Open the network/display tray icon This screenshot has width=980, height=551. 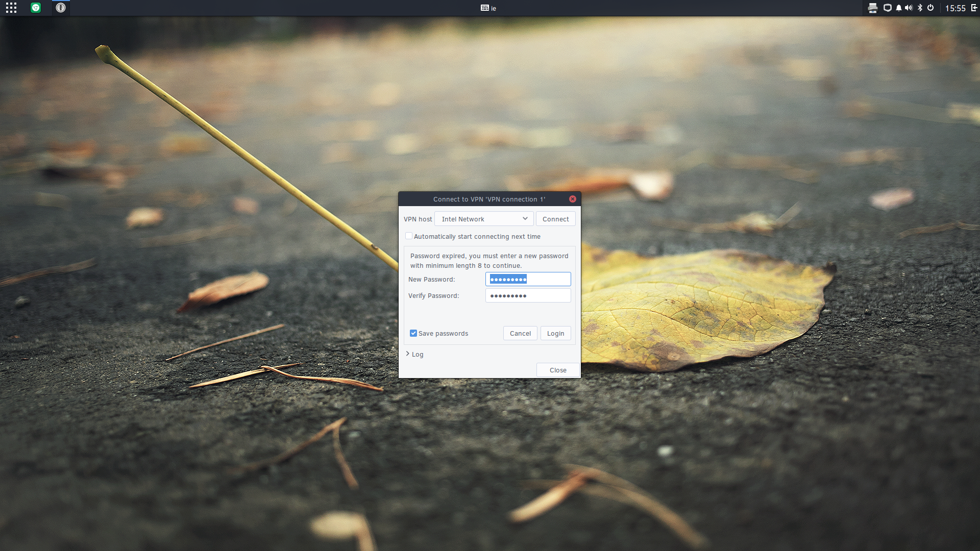click(888, 8)
